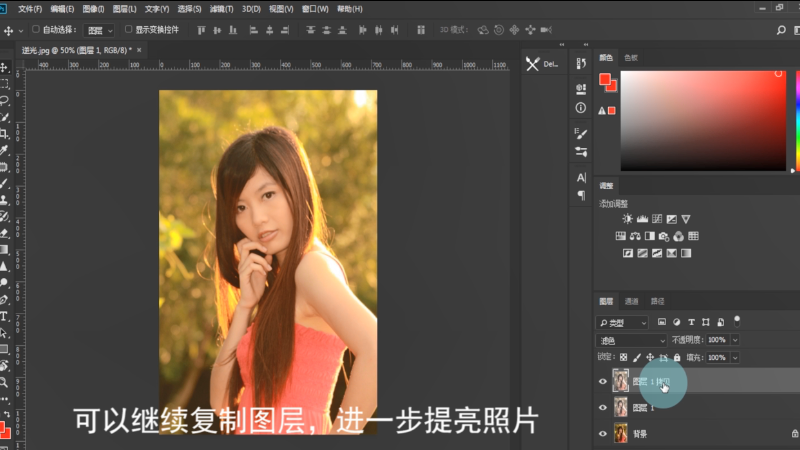This screenshot has width=800, height=450.
Task: Switch to the 色板 tab
Action: click(631, 58)
